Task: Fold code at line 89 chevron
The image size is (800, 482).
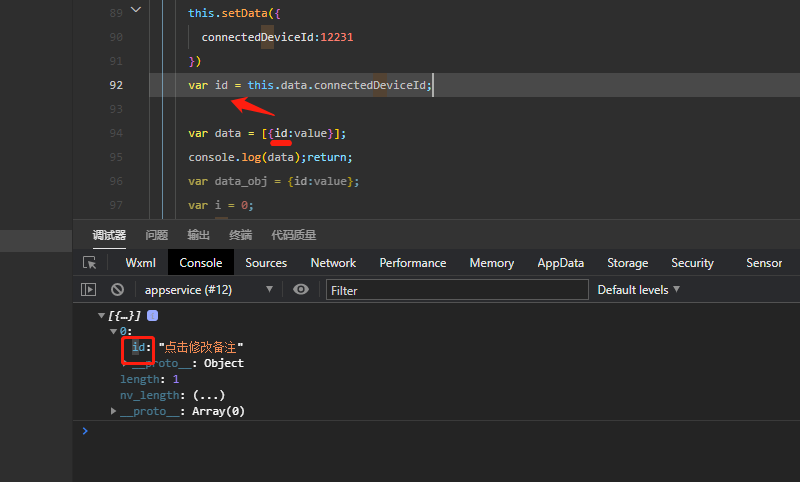Action: pos(136,10)
